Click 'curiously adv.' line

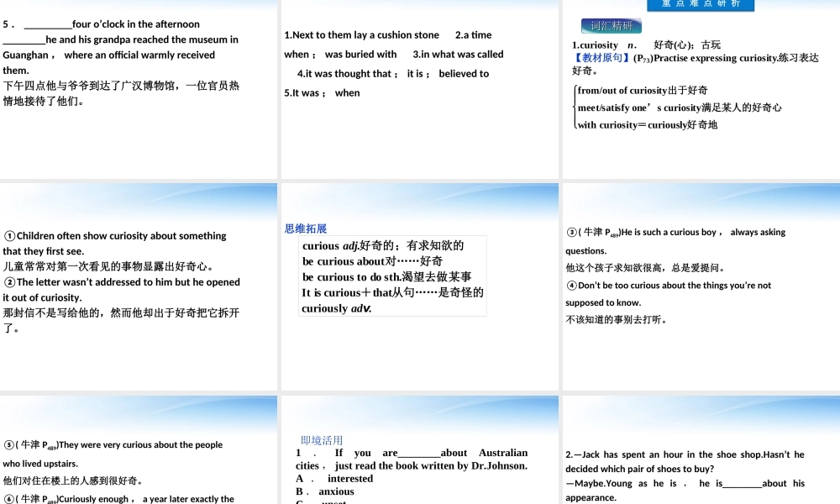pos(337,308)
